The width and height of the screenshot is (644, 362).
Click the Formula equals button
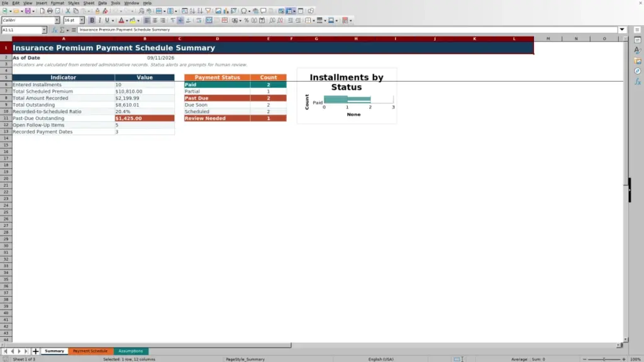[74, 30]
